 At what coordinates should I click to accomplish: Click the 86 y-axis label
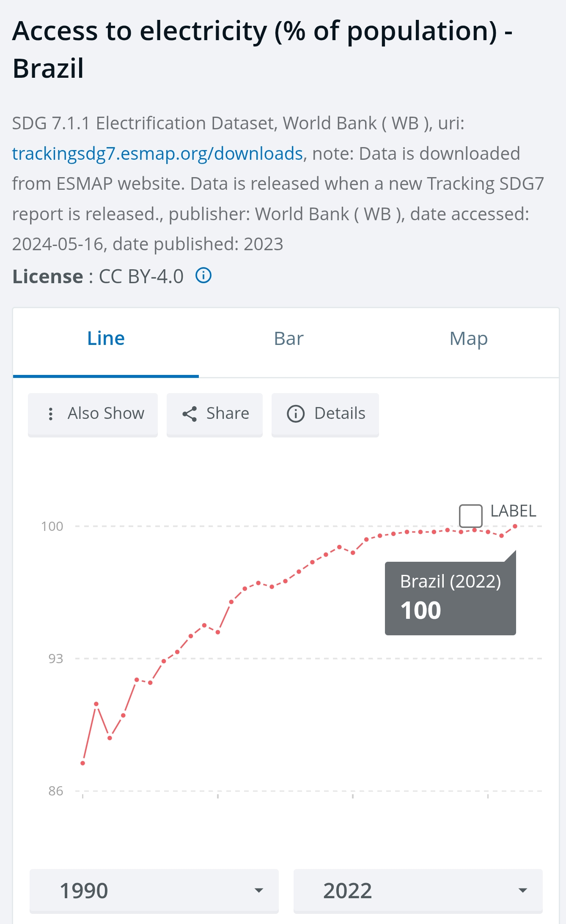coord(56,791)
